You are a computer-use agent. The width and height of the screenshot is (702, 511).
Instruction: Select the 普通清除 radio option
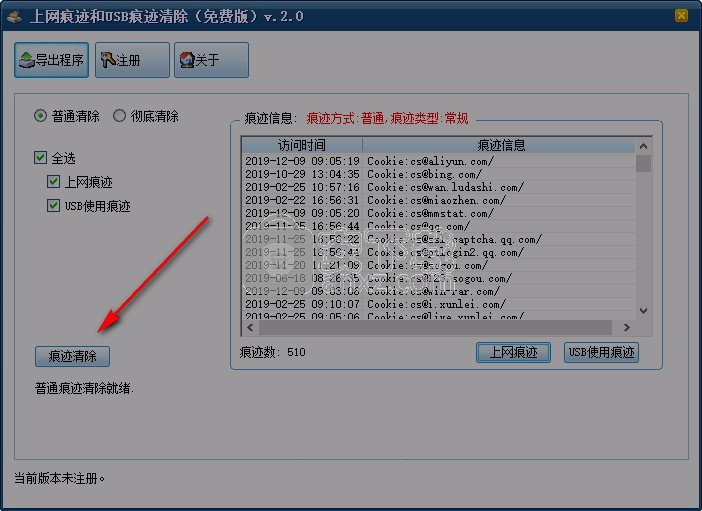[x=67, y=116]
